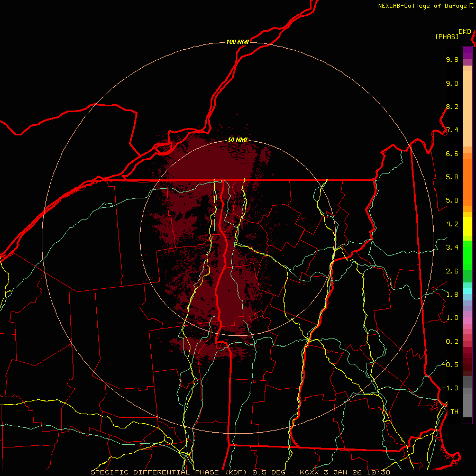Viewport: 476px width, 476px height.
Task: Select the 9.0 scale value
Action: pyautogui.click(x=452, y=83)
